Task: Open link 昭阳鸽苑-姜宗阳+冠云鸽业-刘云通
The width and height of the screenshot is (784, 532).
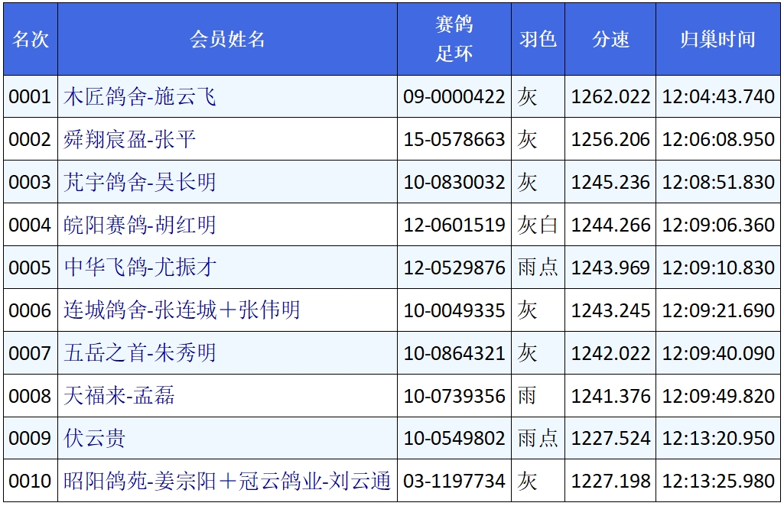Action: (x=227, y=481)
